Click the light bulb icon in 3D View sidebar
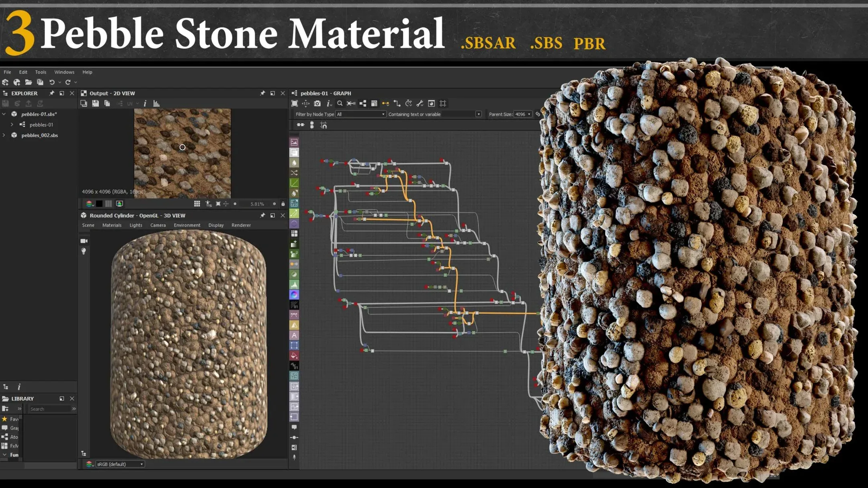The height and width of the screenshot is (488, 868). click(x=84, y=251)
